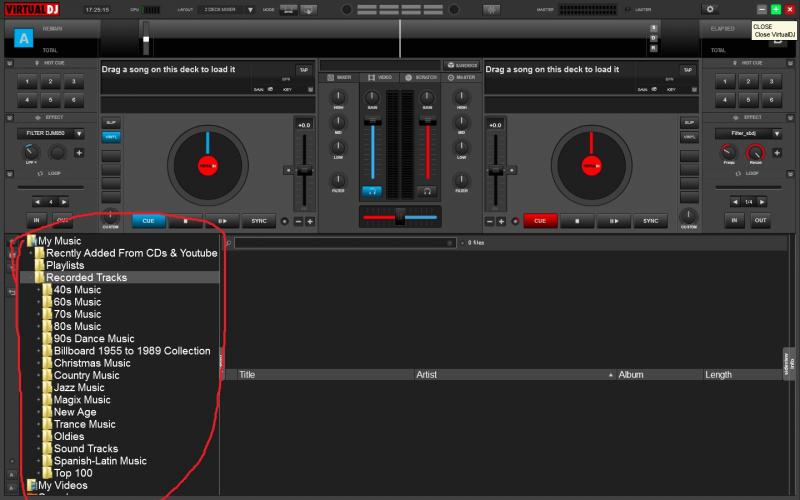Select the Billboard 1955 to 1989 Collection folder
The height and width of the screenshot is (500, 800).
(132, 351)
